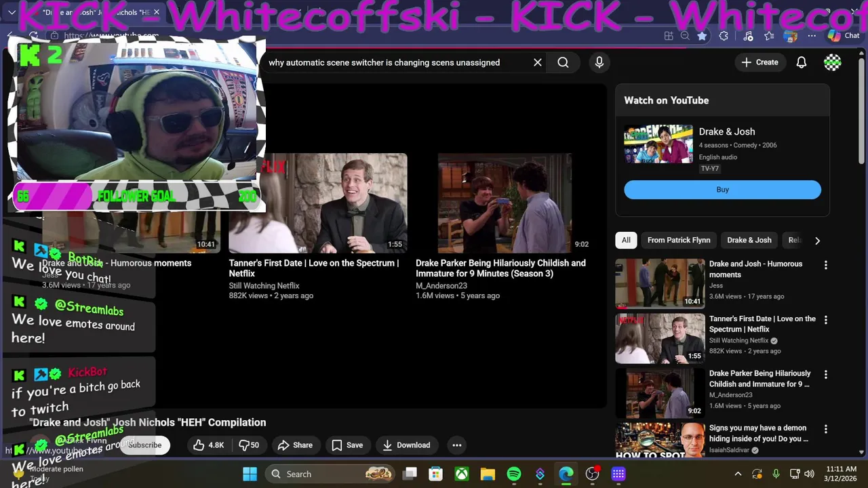Viewport: 868px width, 488px height.
Task: Click the split screen icon in address bar
Action: 669,36
